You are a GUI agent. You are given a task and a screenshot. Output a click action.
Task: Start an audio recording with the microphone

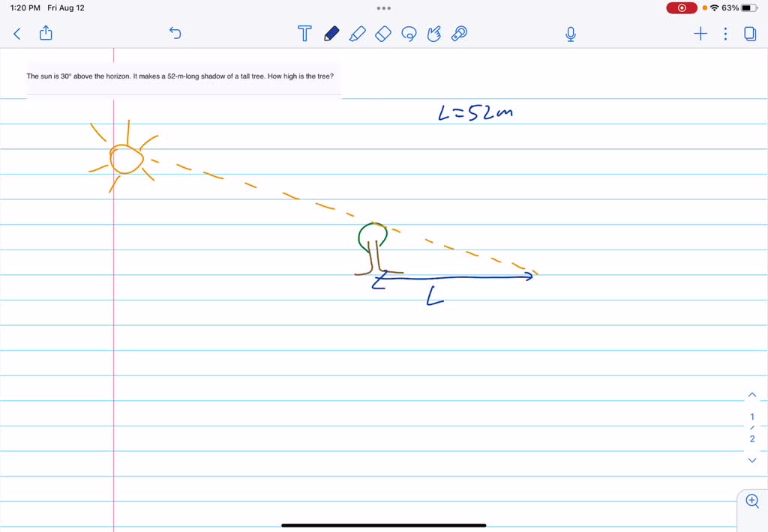(x=570, y=34)
